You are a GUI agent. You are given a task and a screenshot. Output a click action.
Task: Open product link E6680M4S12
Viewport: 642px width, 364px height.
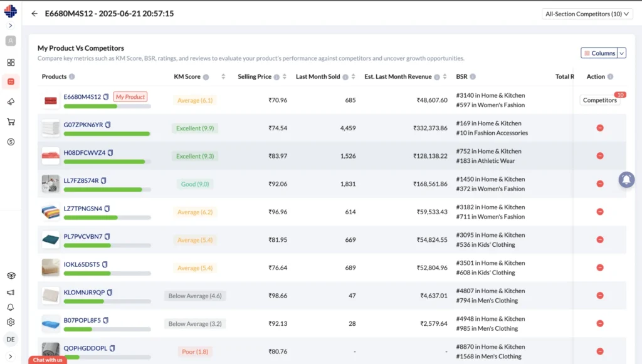82,97
